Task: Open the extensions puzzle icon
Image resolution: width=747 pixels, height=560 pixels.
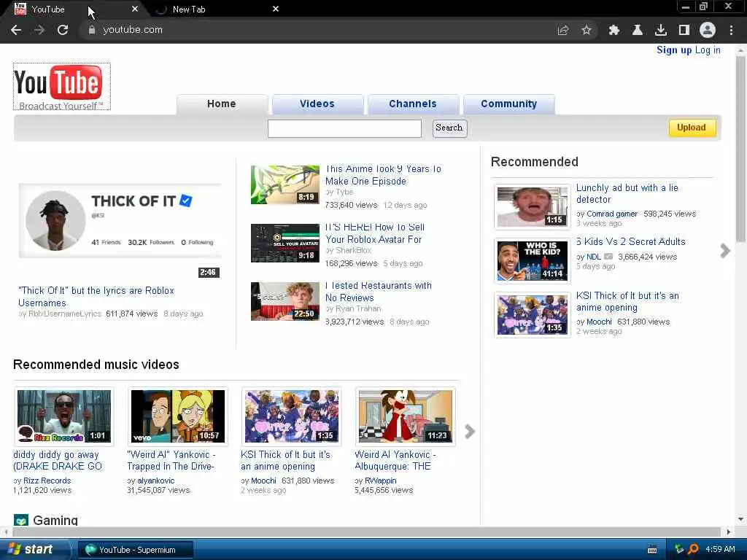Action: pyautogui.click(x=614, y=31)
